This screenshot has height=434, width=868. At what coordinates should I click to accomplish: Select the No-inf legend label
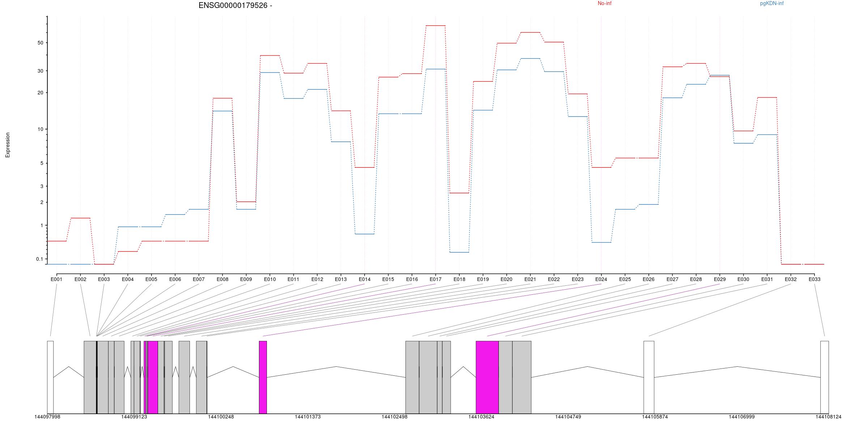tap(604, 3)
